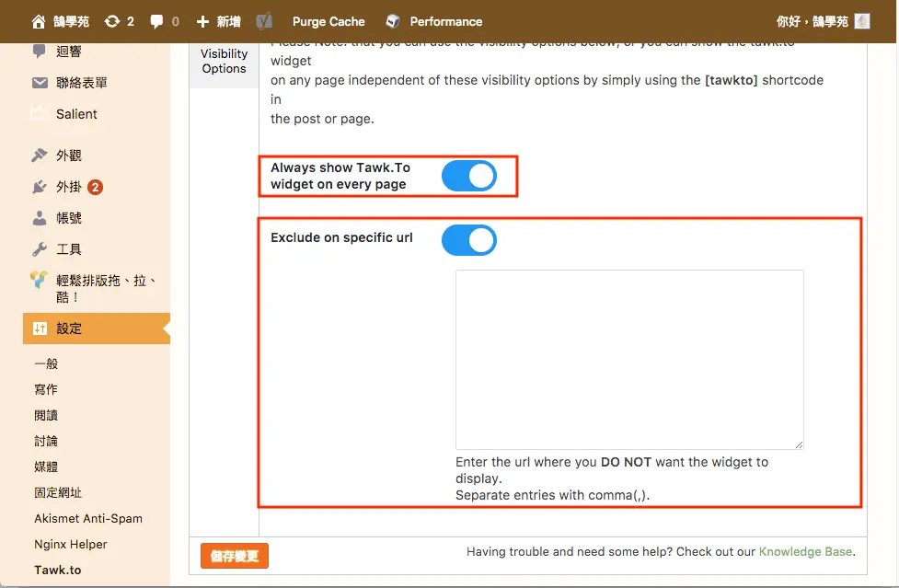Open 媒體 media settings submenu

(46, 467)
